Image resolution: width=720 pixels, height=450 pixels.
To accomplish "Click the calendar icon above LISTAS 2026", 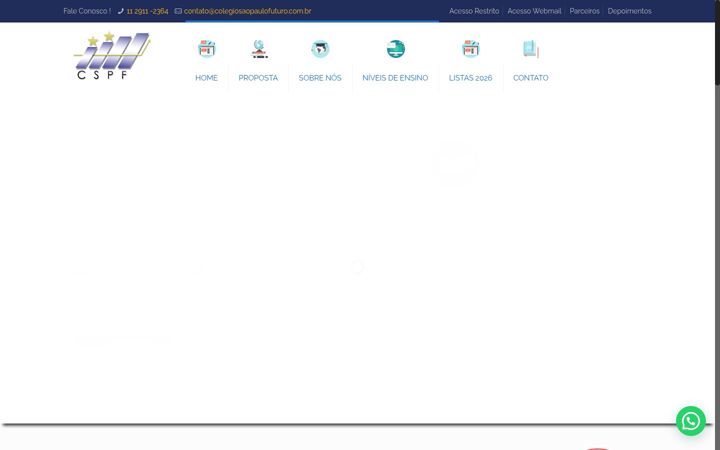I will pos(471,49).
